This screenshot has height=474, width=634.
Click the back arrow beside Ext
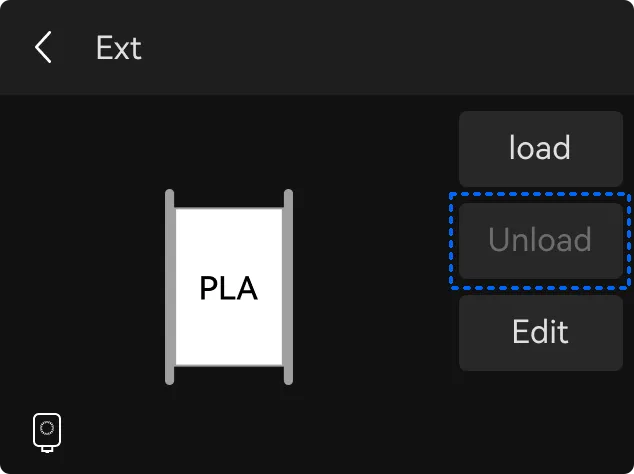tap(43, 47)
